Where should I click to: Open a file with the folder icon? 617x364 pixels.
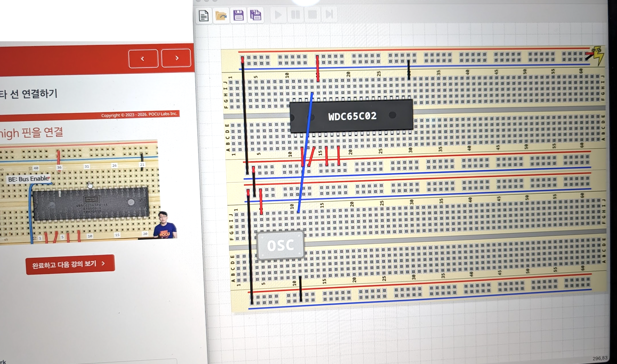pos(221,16)
